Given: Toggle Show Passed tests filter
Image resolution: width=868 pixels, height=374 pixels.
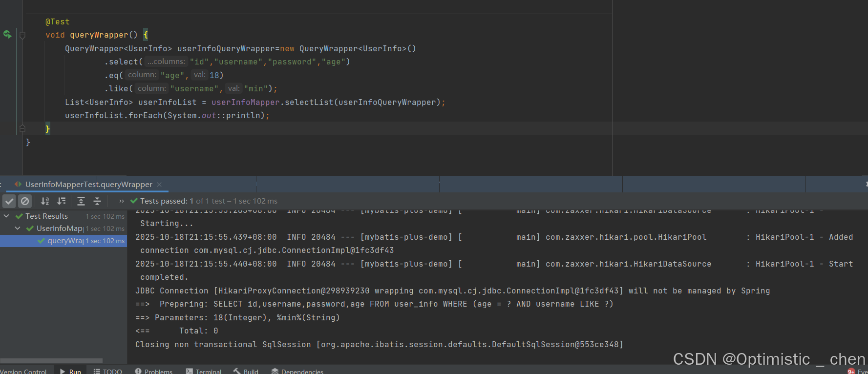Looking at the screenshot, I should (x=9, y=201).
